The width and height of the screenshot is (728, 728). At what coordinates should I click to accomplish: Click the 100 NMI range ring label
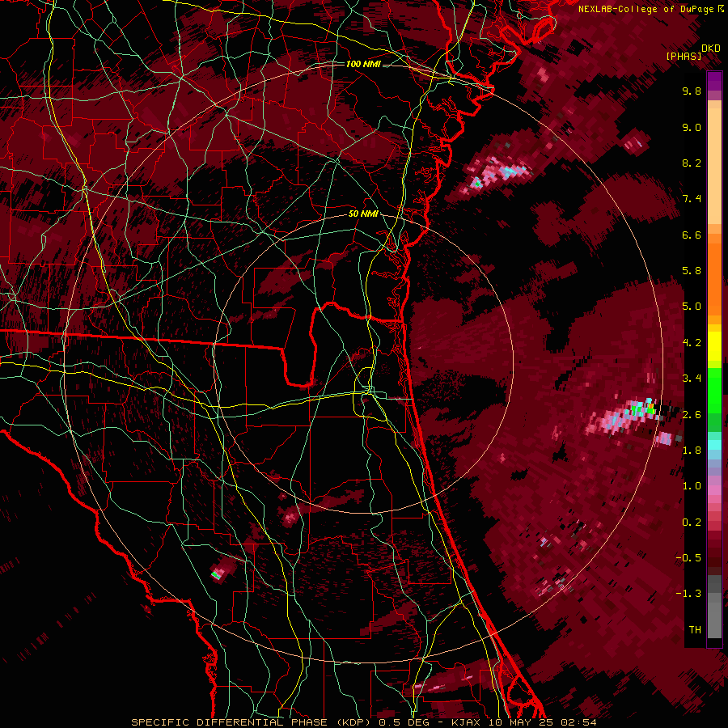363,64
